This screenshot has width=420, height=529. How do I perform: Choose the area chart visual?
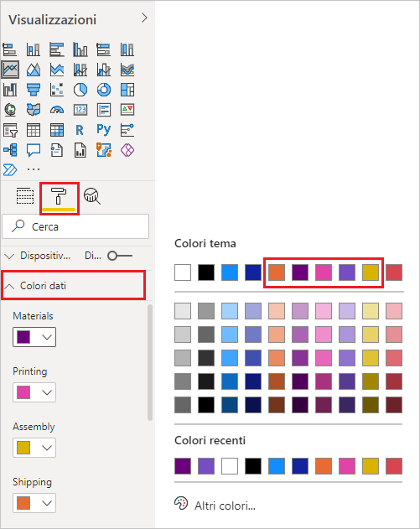pos(34,70)
